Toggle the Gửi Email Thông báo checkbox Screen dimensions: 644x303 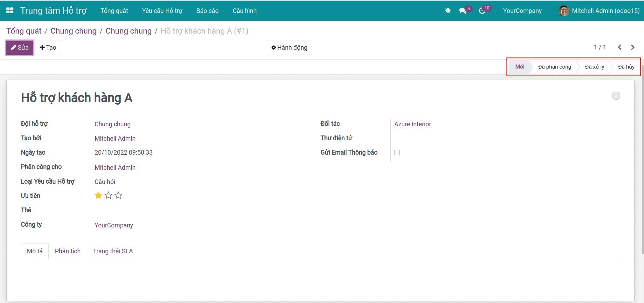tap(397, 153)
